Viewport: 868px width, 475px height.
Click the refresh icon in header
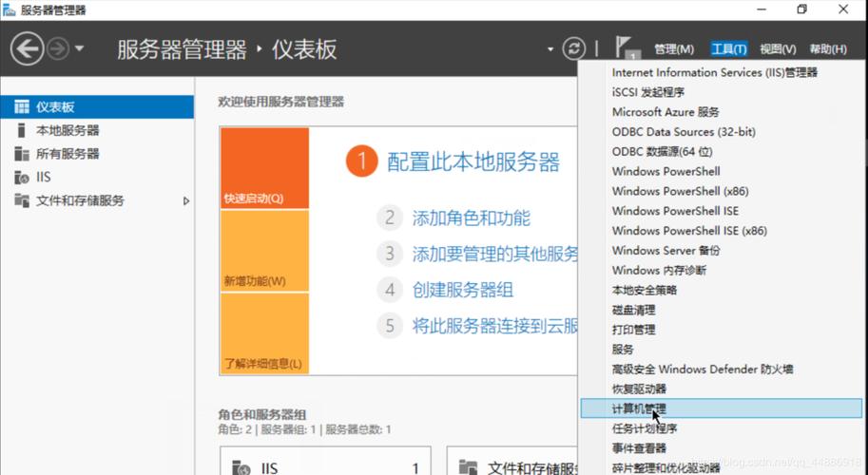[x=574, y=48]
